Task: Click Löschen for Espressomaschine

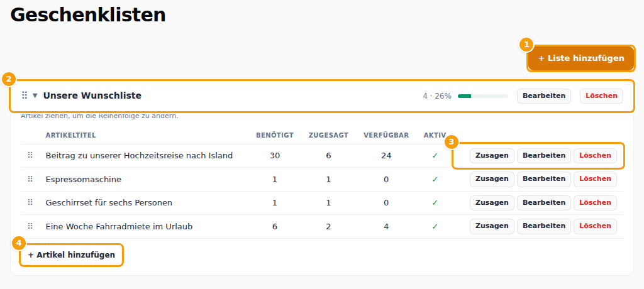Action: coord(595,180)
